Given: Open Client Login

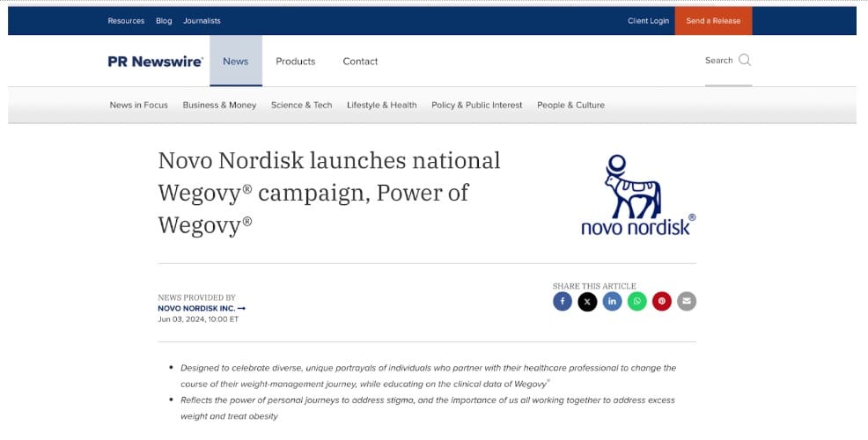Looking at the screenshot, I should coord(648,21).
